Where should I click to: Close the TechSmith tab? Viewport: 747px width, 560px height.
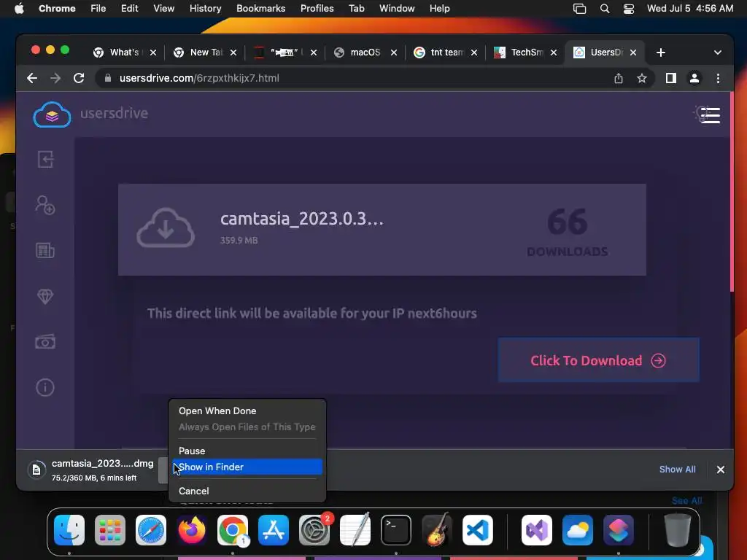click(x=553, y=52)
